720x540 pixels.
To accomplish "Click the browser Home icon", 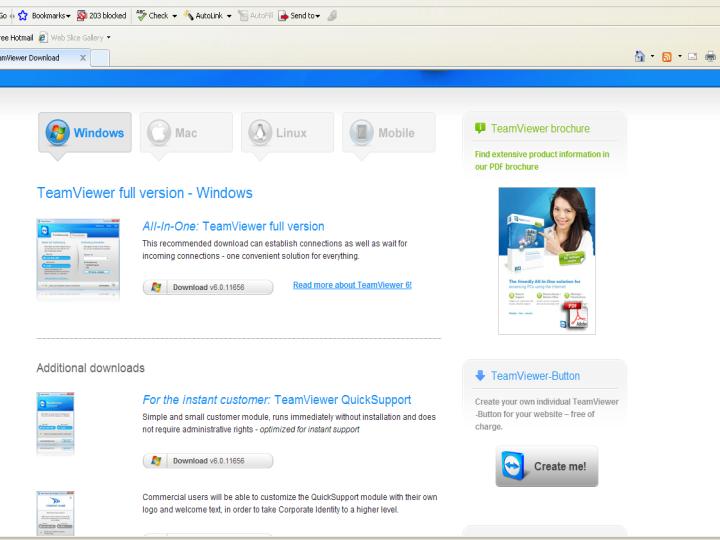I will [x=642, y=58].
